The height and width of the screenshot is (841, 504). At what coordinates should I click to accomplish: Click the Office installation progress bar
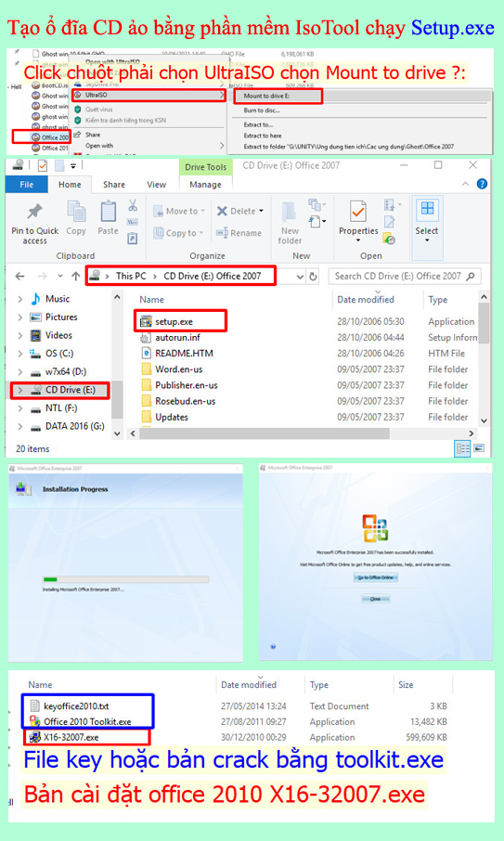point(125,579)
